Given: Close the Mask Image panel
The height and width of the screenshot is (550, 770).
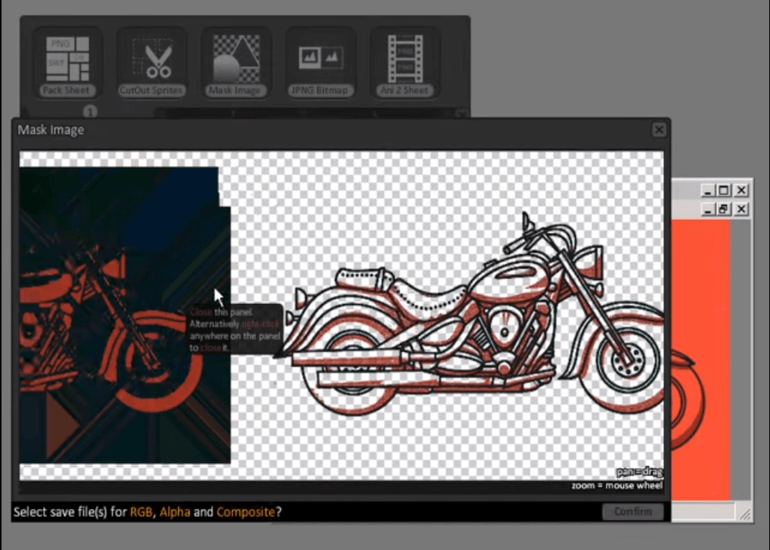Looking at the screenshot, I should tap(658, 130).
